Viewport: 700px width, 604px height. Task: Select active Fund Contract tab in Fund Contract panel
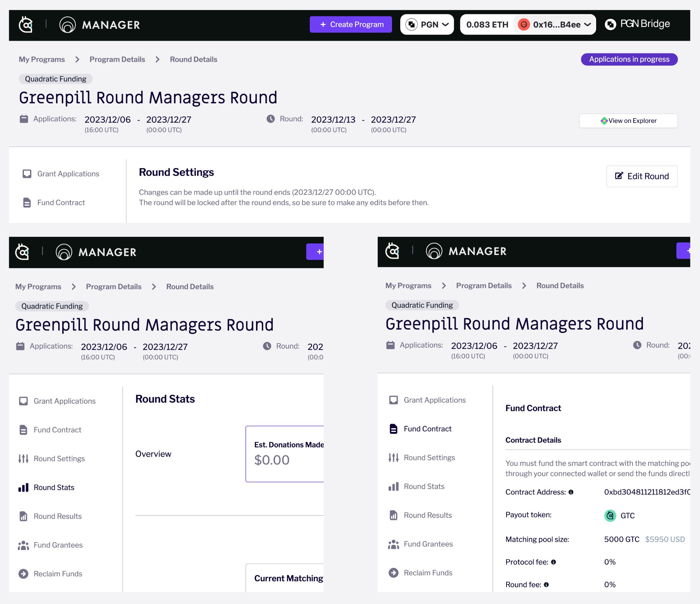[x=420, y=429]
